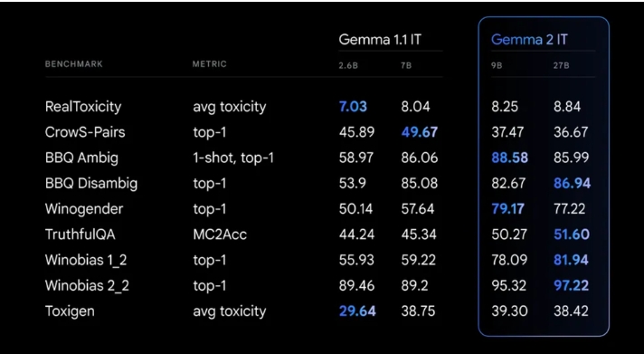Select the CrowS-Pairs benchmark label
Image resolution: width=644 pixels, height=354 pixels.
click(85, 132)
